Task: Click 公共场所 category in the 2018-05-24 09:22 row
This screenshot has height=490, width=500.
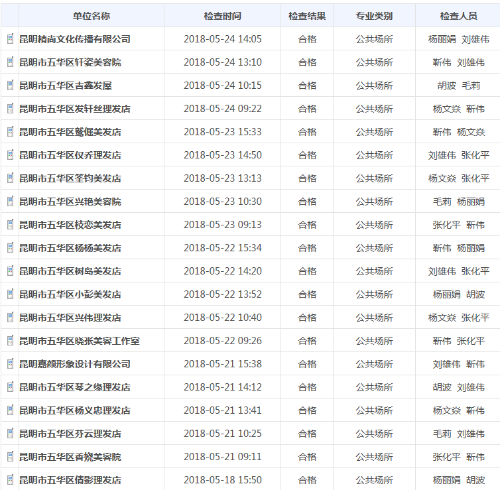Action: pyautogui.click(x=374, y=109)
